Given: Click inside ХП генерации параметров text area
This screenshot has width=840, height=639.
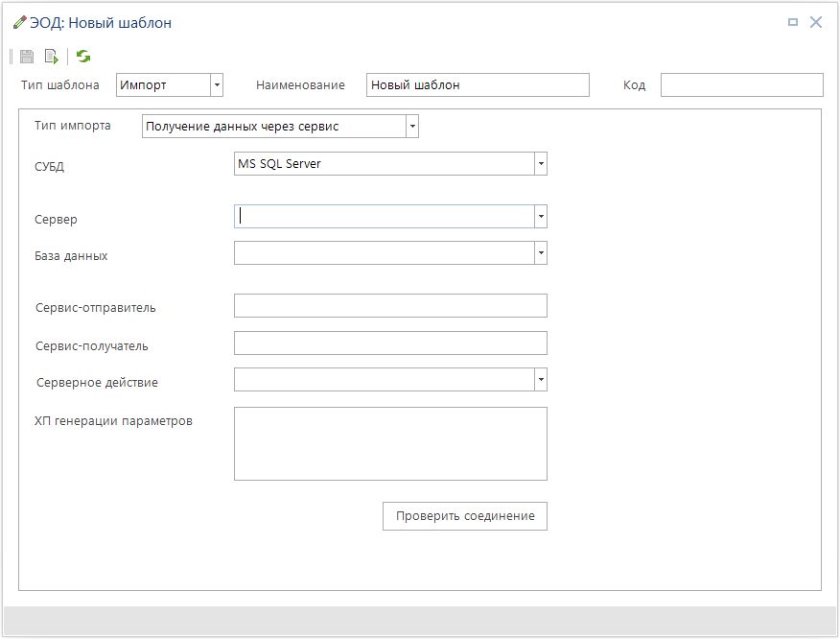Looking at the screenshot, I should coord(390,443).
